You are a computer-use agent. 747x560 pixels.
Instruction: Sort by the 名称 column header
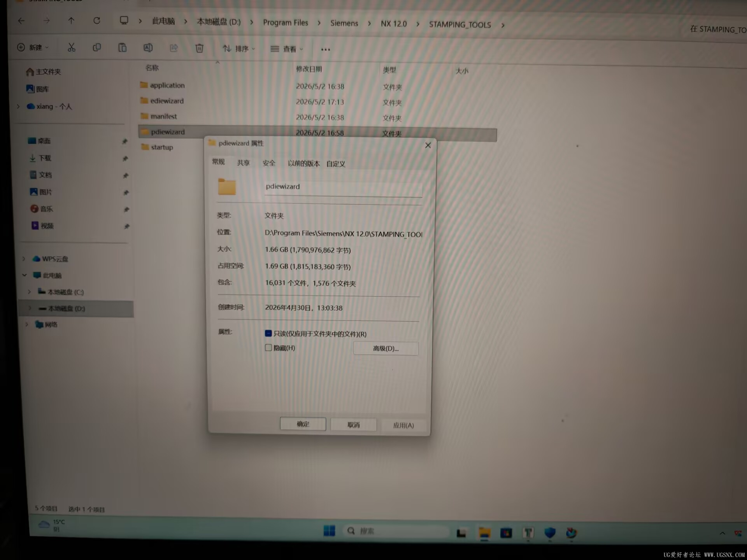point(152,68)
